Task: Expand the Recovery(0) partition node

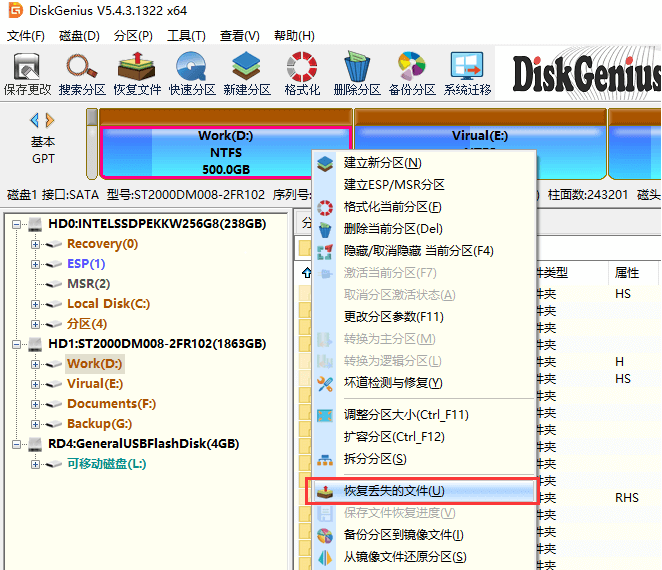Action: click(x=35, y=244)
